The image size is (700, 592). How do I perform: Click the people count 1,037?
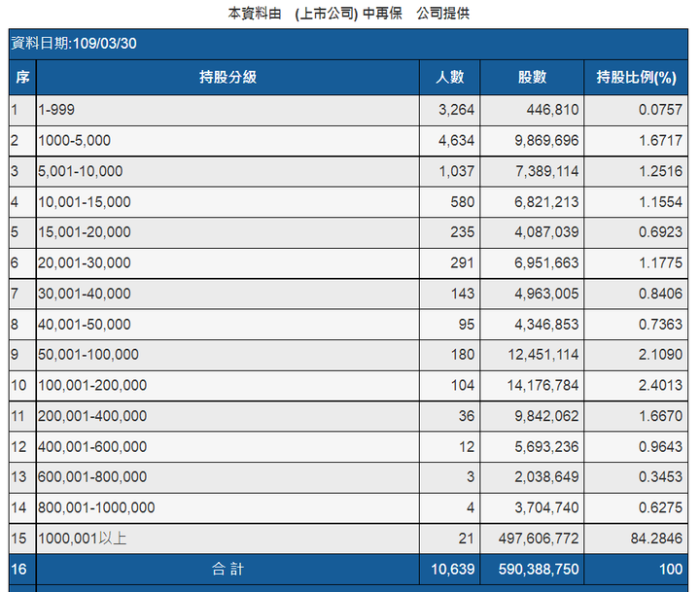pyautogui.click(x=456, y=171)
